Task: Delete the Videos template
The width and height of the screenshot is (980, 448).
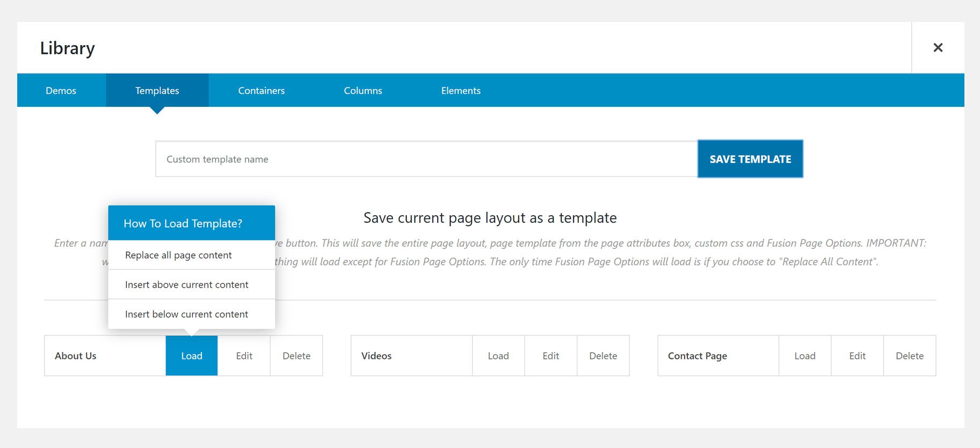Action: 603,356
